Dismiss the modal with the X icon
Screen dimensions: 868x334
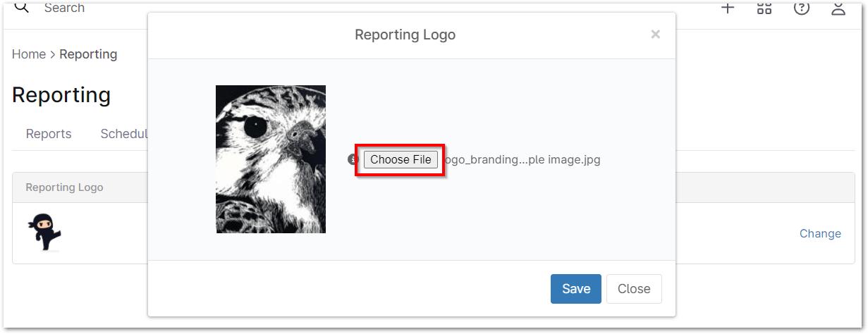pyautogui.click(x=655, y=35)
